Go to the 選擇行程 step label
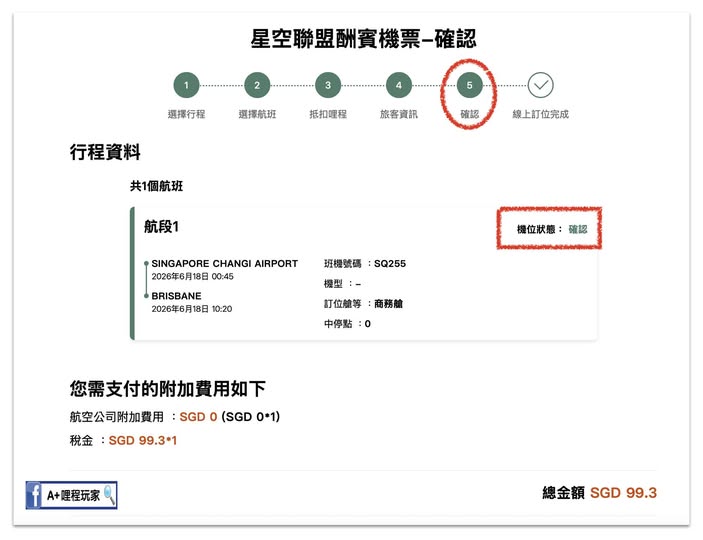This screenshot has width=703, height=540. tap(186, 114)
